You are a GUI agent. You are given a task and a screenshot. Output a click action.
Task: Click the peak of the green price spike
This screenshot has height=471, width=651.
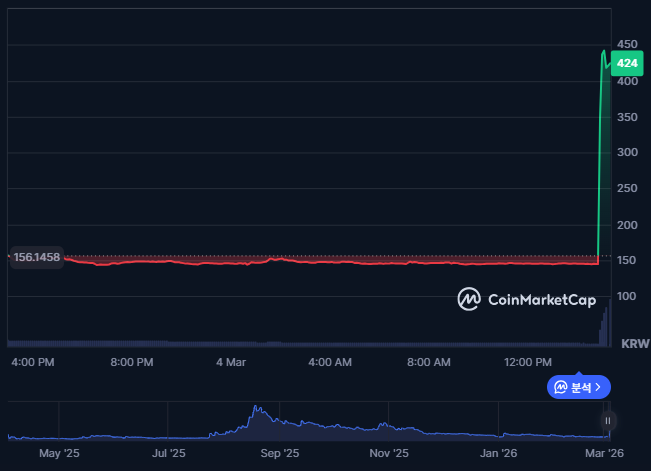tap(603, 51)
